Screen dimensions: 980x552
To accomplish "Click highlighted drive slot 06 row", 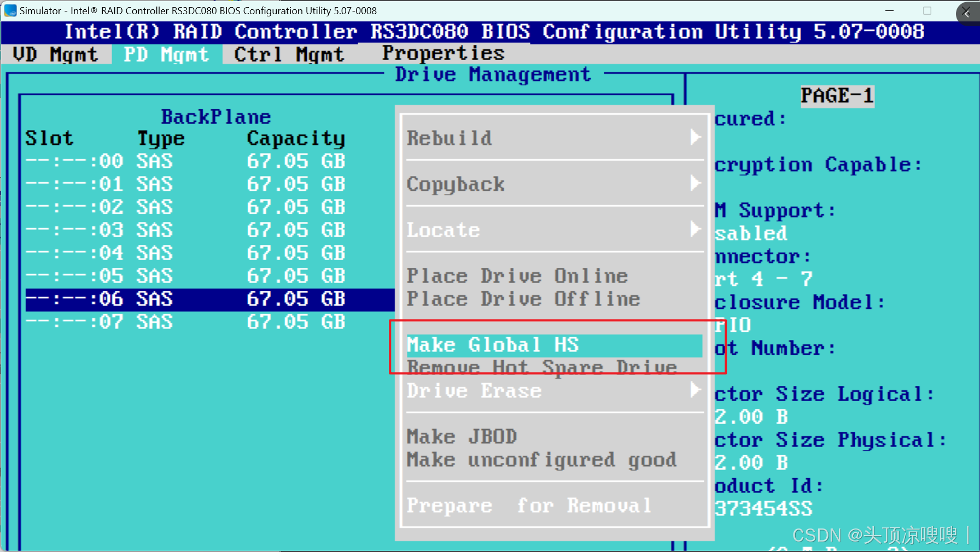I will coord(210,300).
